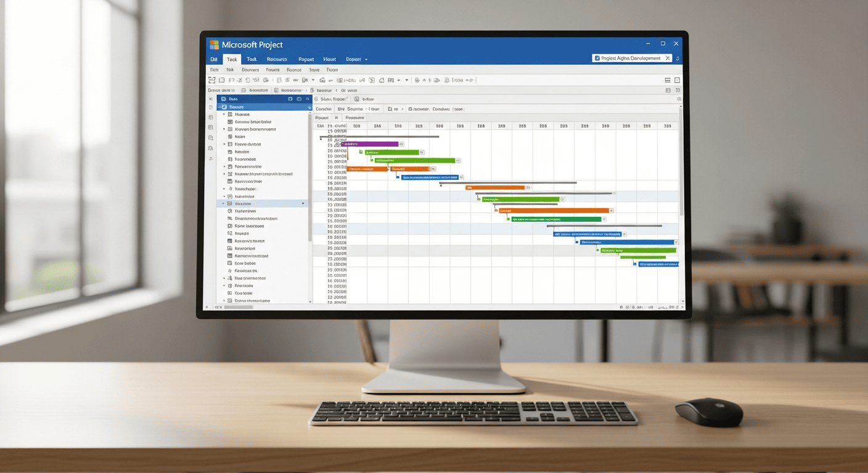Open the dropdown arrow on the last ribbon tab
This screenshot has height=473, width=868.
(366, 60)
